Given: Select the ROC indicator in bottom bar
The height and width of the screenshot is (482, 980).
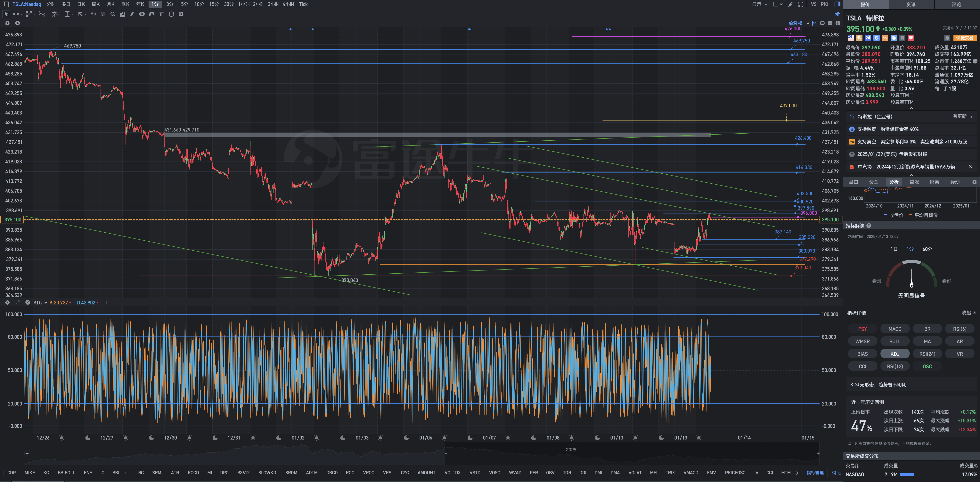Looking at the screenshot, I should (x=350, y=472).
